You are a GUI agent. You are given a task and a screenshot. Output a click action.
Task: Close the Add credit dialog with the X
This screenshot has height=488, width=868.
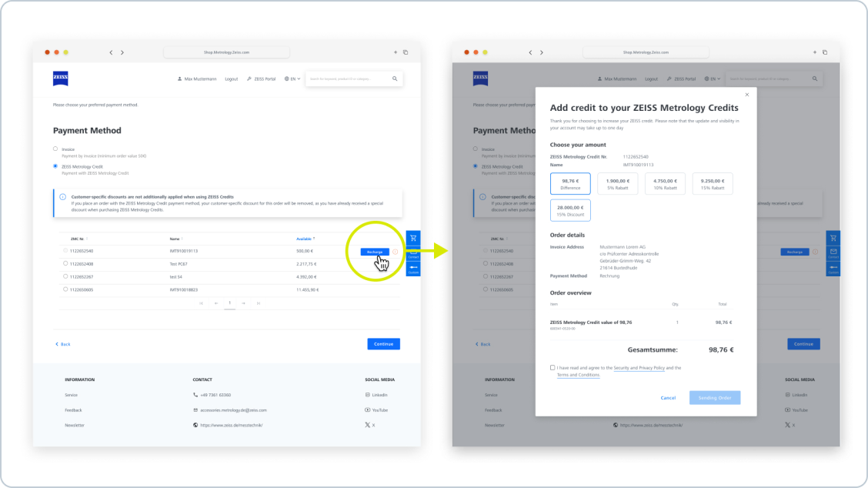pos(746,95)
